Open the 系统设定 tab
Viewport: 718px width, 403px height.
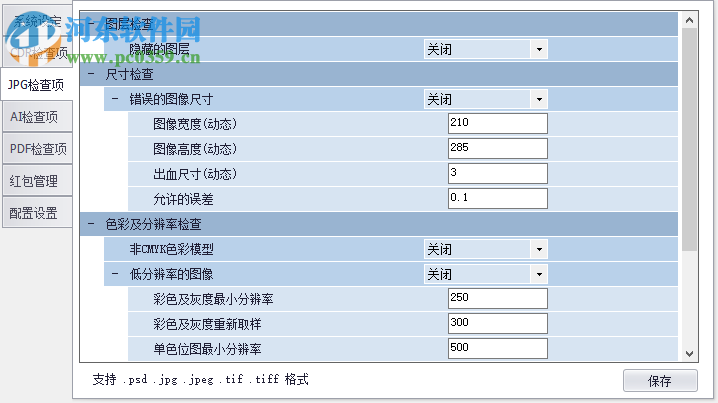pyautogui.click(x=38, y=21)
